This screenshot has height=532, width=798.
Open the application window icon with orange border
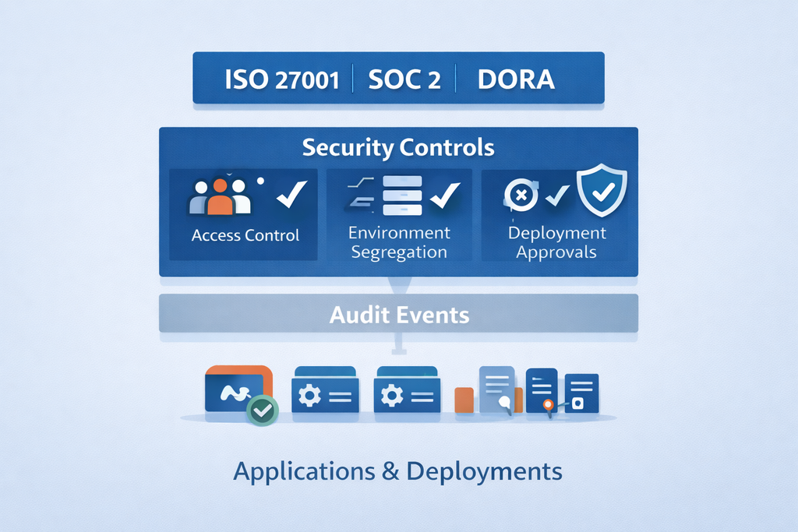click(238, 389)
